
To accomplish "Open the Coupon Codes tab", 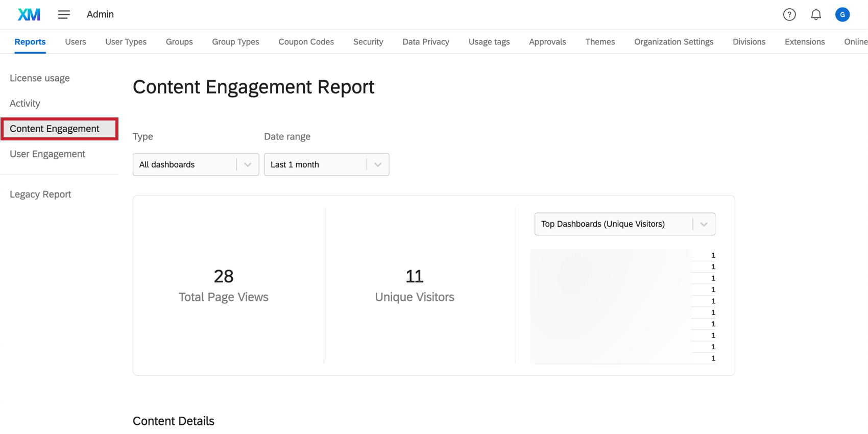I will 306,42.
